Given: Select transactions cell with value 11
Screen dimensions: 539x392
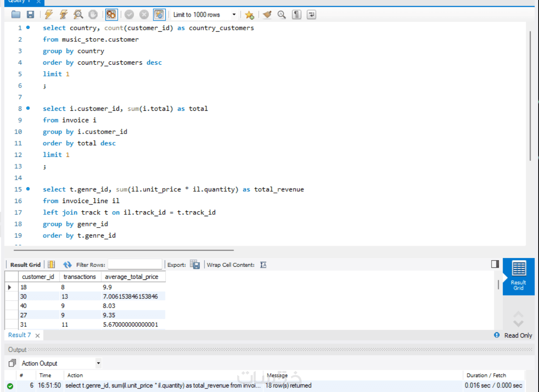Looking at the screenshot, I should tap(81, 325).
